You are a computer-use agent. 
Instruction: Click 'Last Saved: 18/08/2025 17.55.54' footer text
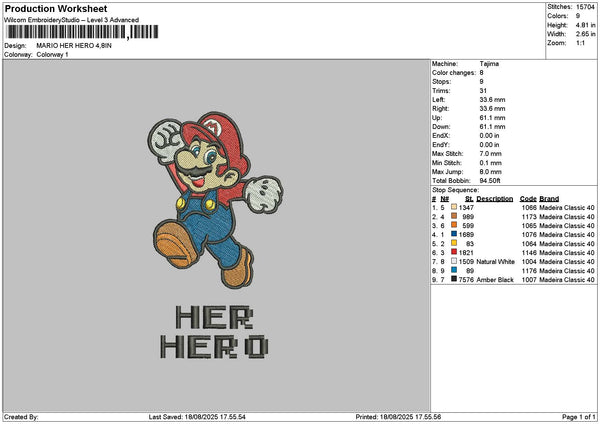tap(197, 417)
